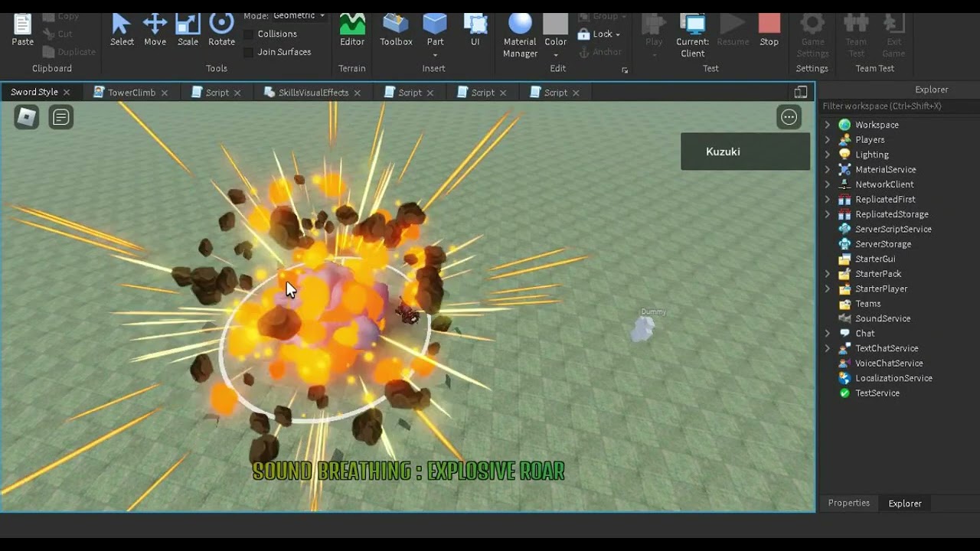Screen dimensions: 980x551
Task: Open the Color dropdown arrow
Action: (x=556, y=55)
